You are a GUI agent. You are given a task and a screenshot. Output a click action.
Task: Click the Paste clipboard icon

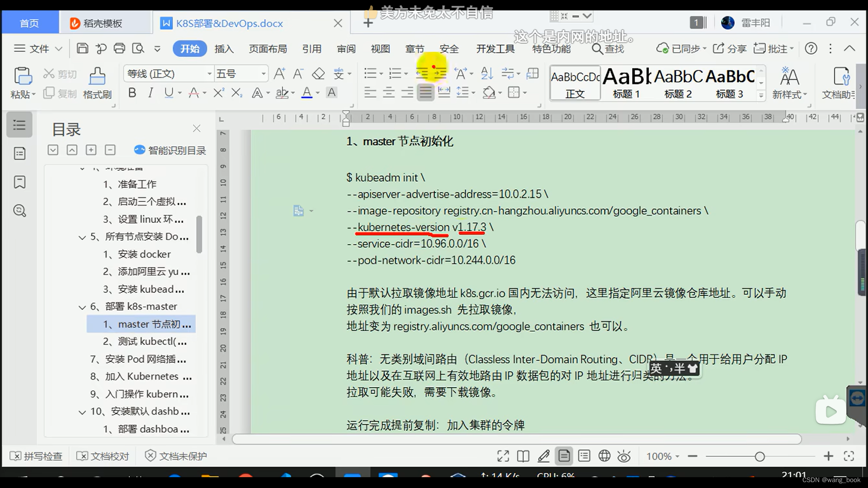[23, 76]
